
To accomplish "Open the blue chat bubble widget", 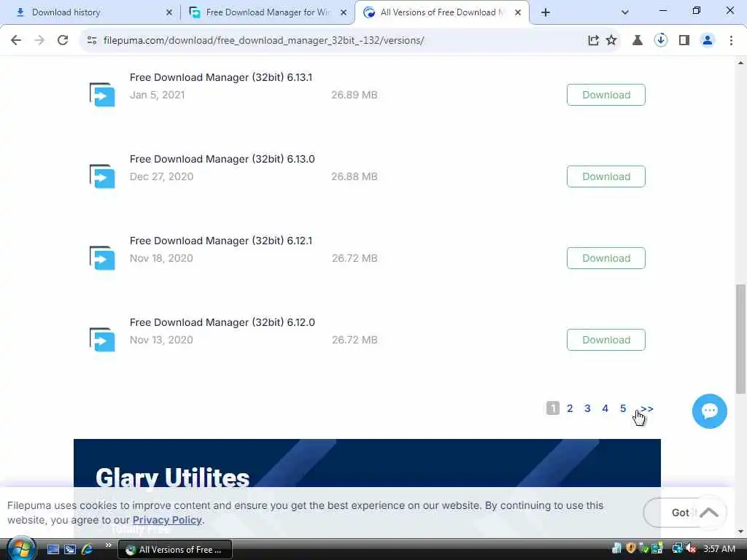I will click(709, 411).
